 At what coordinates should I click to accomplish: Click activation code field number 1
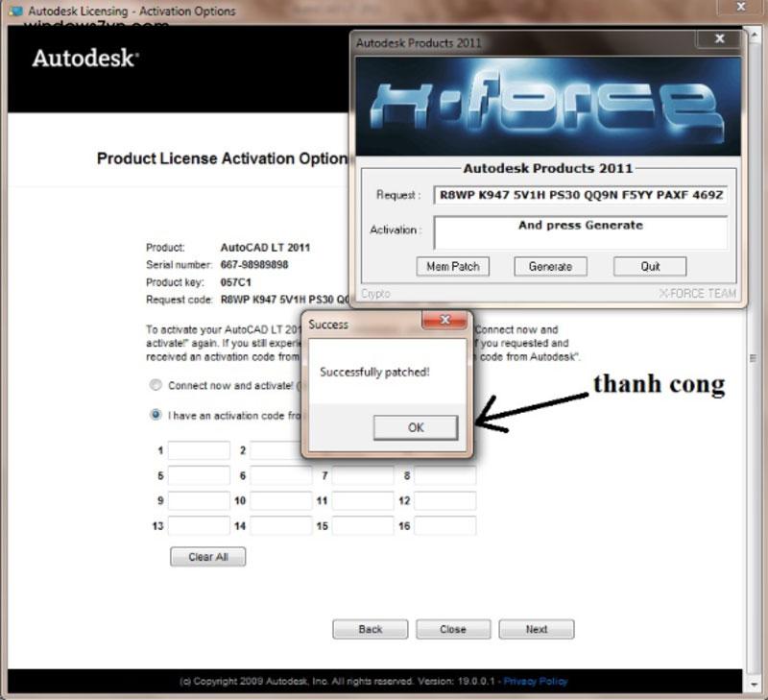click(x=199, y=450)
